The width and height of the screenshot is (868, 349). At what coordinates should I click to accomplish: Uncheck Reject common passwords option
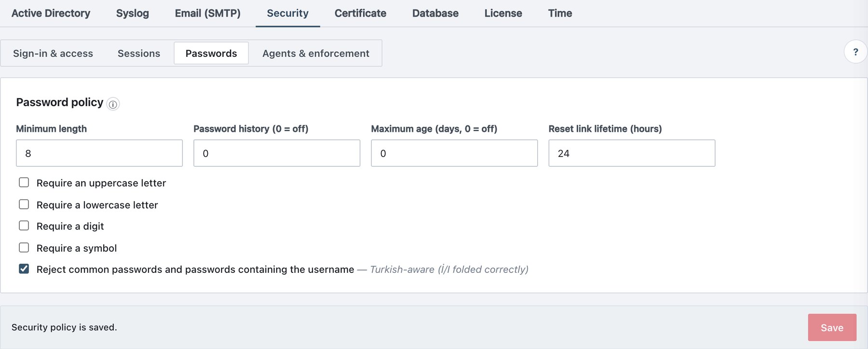pos(24,269)
